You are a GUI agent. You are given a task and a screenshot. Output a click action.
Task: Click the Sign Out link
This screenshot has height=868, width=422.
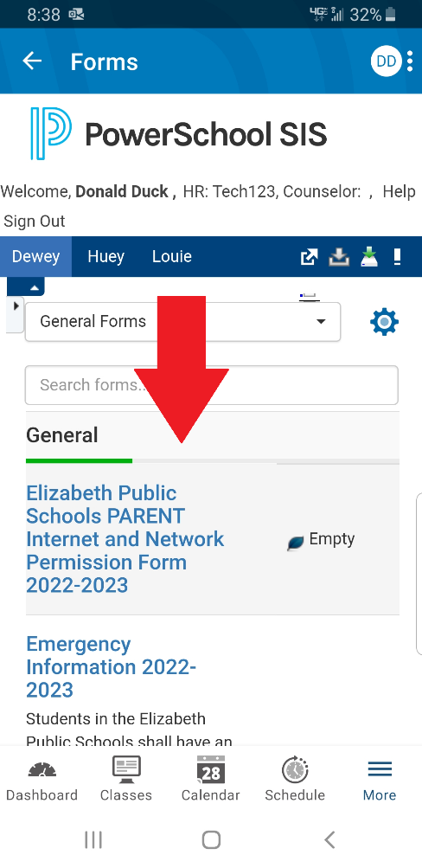(35, 222)
